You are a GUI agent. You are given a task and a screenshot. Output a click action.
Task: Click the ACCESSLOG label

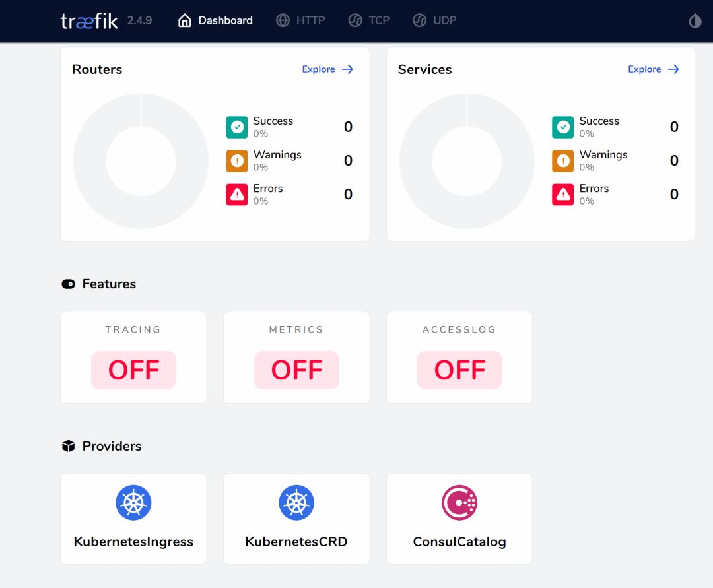click(459, 329)
